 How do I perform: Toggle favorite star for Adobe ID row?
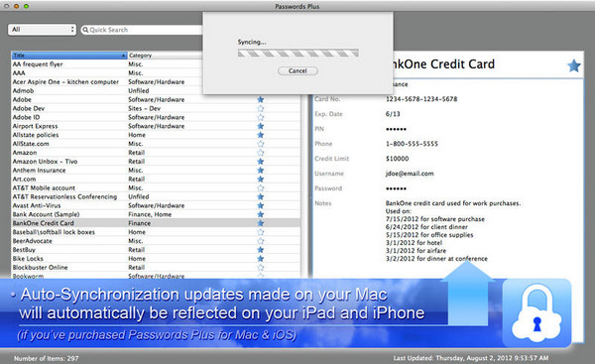click(260, 117)
